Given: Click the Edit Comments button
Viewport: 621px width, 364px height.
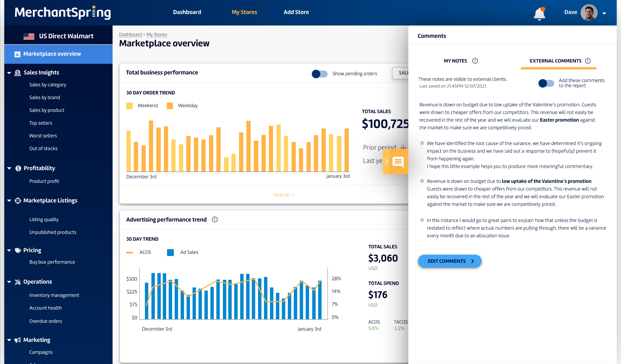Looking at the screenshot, I should click(x=450, y=261).
